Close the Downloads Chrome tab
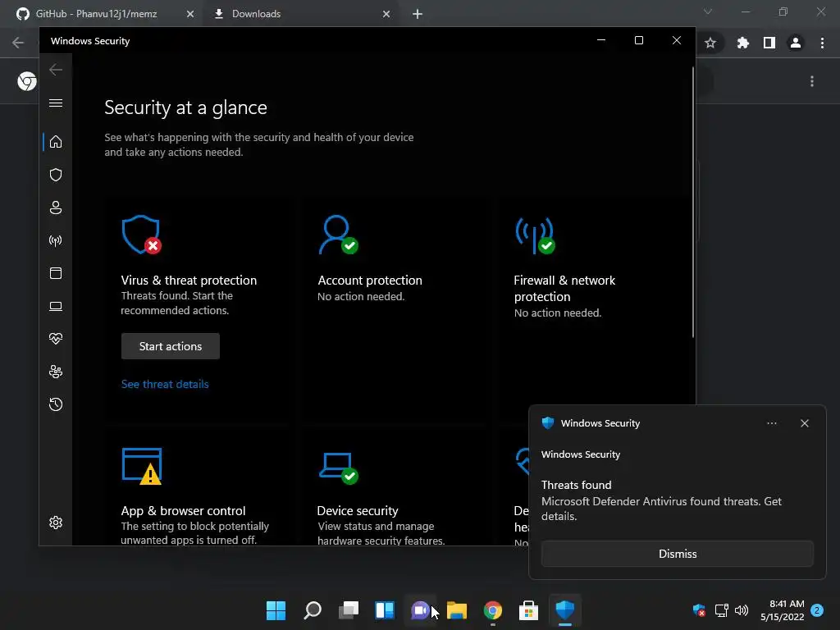Image resolution: width=840 pixels, height=630 pixels. pos(386,14)
